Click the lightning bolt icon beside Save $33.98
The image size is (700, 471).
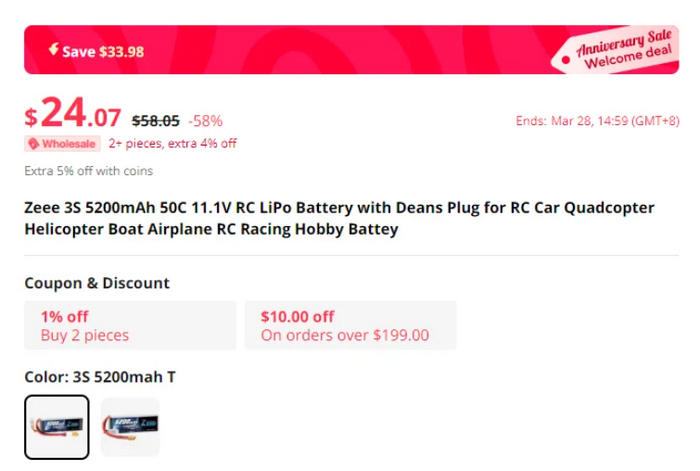pyautogui.click(x=53, y=51)
